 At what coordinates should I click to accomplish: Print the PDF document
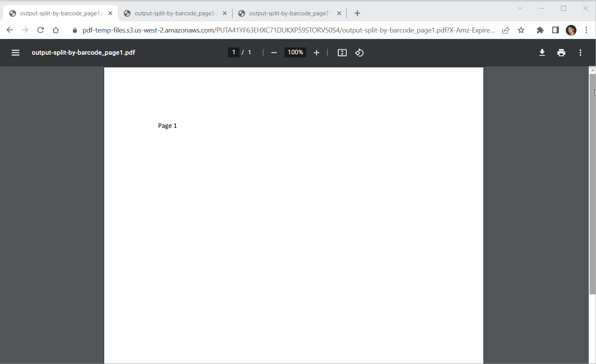pyautogui.click(x=561, y=53)
